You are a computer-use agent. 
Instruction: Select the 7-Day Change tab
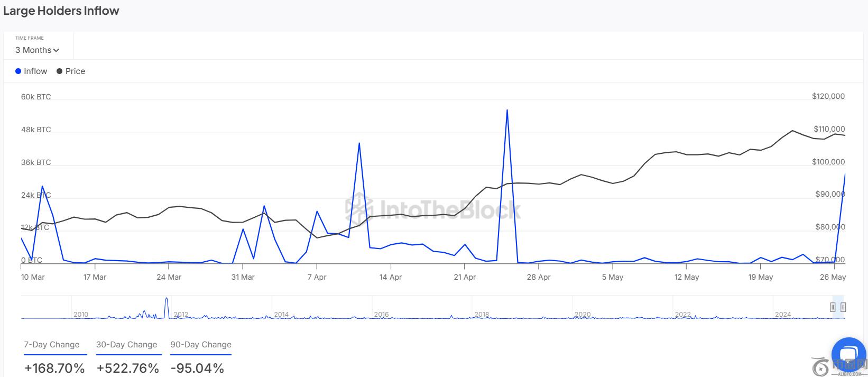[51, 345]
